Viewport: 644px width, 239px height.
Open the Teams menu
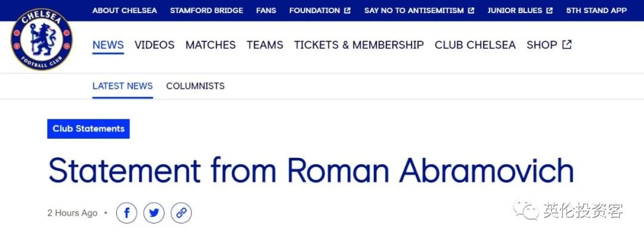pos(265,45)
